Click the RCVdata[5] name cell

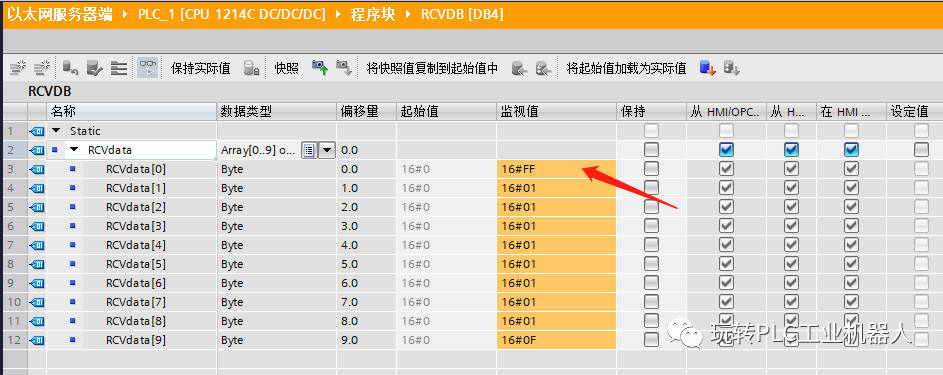click(x=136, y=264)
